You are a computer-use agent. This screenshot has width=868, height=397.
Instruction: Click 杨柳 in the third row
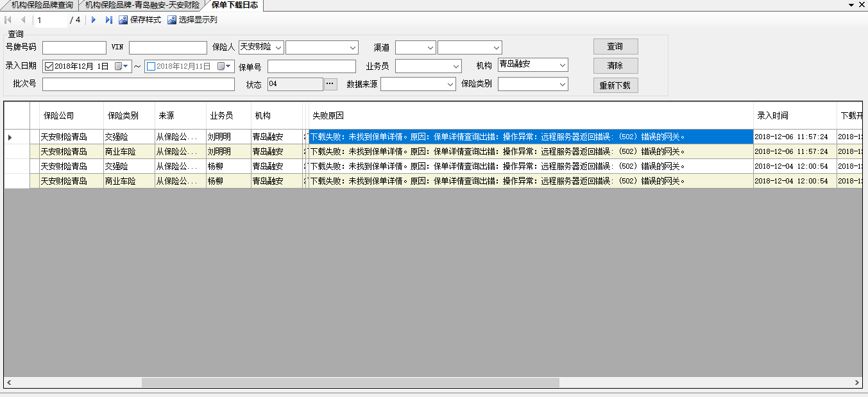click(x=228, y=167)
